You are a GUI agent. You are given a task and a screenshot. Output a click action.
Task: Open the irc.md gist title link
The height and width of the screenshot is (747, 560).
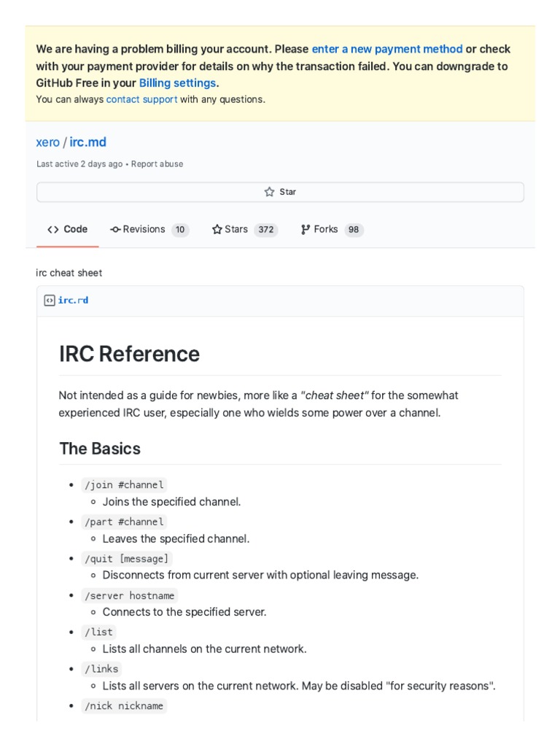click(x=88, y=142)
